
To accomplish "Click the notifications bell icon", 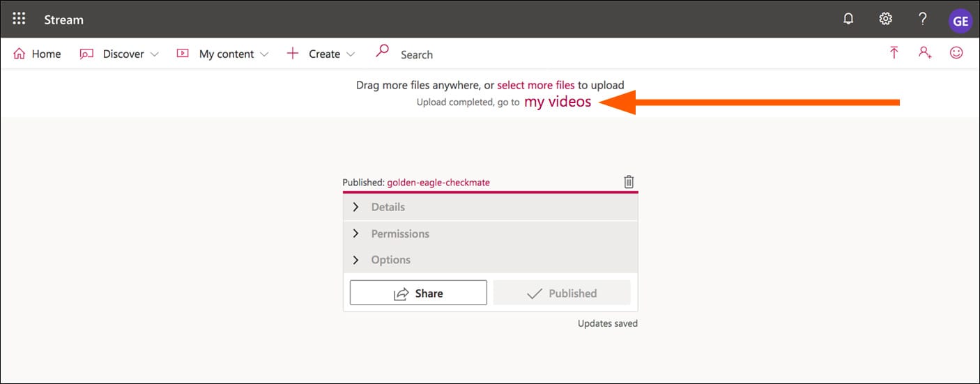I will 848,20.
